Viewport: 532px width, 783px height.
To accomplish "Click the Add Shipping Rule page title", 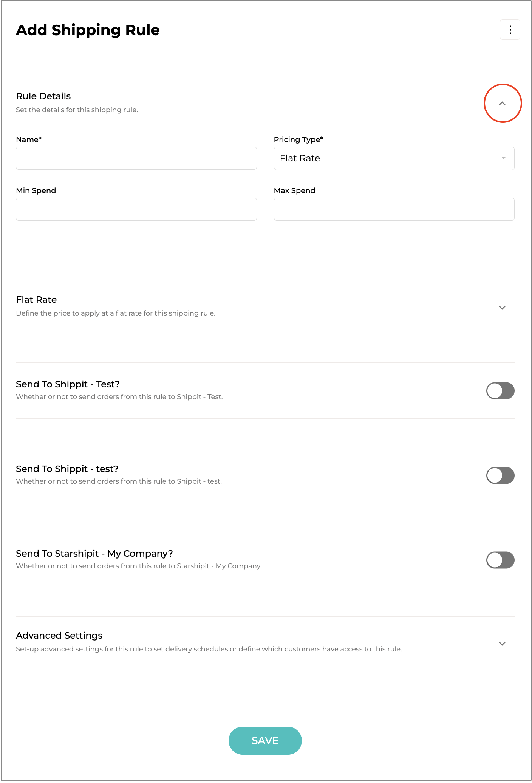I will coord(88,30).
